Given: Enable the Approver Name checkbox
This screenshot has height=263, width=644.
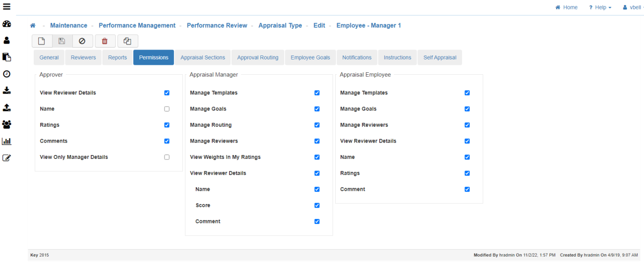Looking at the screenshot, I should pos(167,109).
